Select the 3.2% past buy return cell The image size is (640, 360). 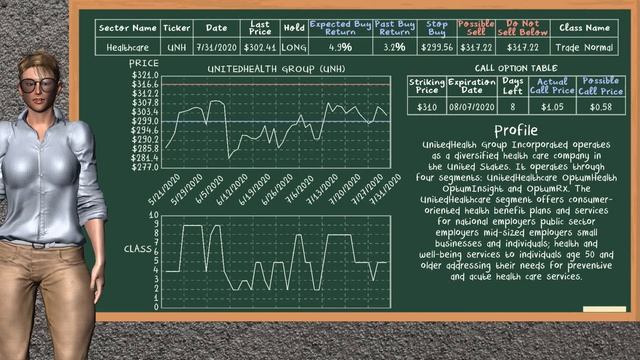(x=395, y=47)
